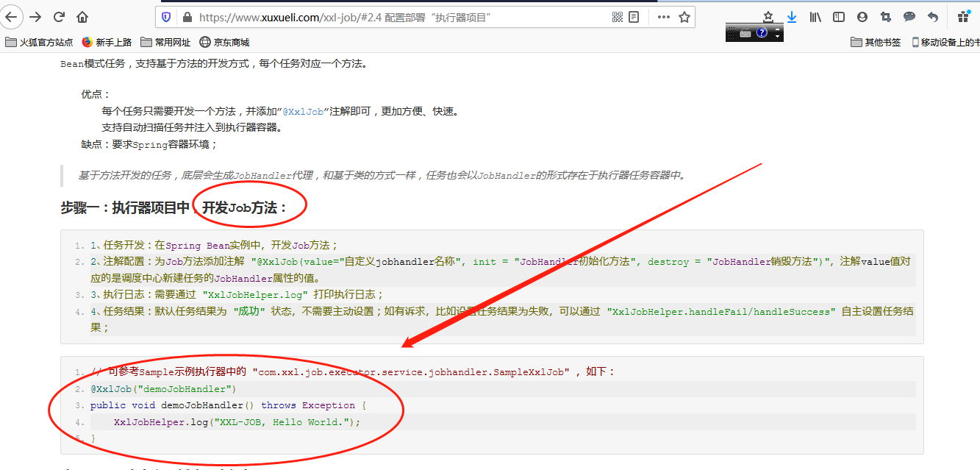Image resolution: width=980 pixels, height=470 pixels.
Task: Open 其他书签 bookmark folder
Action: click(x=876, y=43)
